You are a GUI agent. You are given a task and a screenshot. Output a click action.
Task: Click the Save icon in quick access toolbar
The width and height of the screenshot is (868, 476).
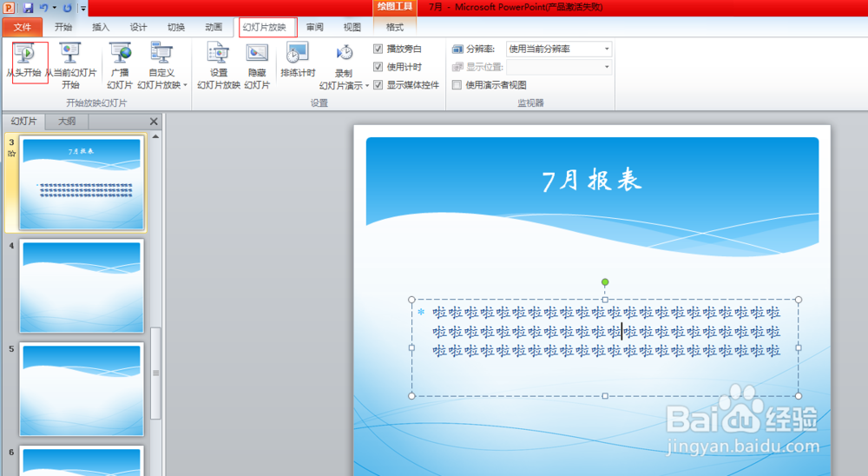tap(29, 8)
